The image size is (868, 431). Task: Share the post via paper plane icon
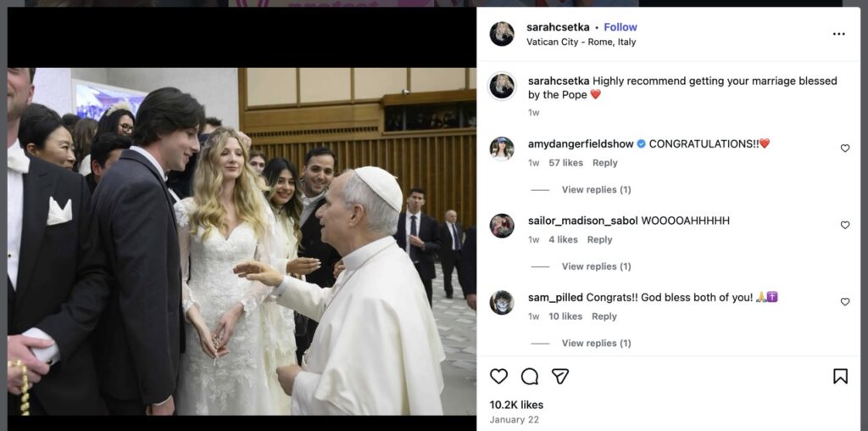[x=560, y=376]
